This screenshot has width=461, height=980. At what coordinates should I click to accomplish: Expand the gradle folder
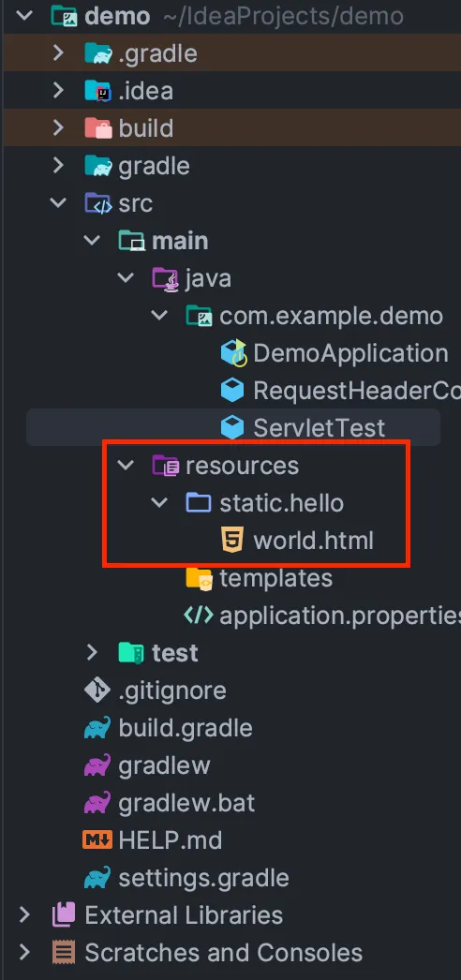click(59, 166)
